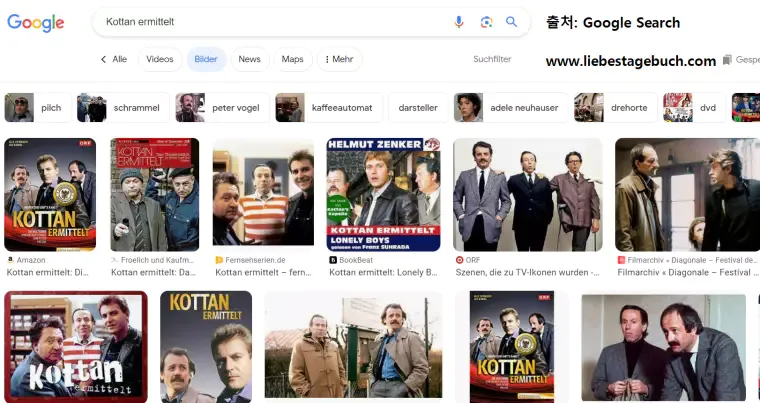Open link 'Kottan ermittelt: Di...'
Viewport: 760px width, 403px height.
[x=48, y=273]
